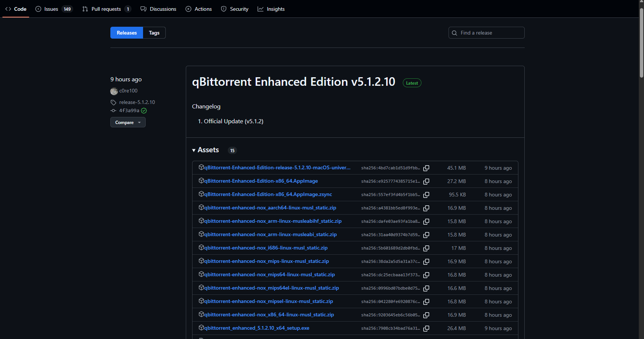The image size is (644, 339).
Task: Download nox_mipsel-linux-musl_static.zip
Action: coord(269,301)
